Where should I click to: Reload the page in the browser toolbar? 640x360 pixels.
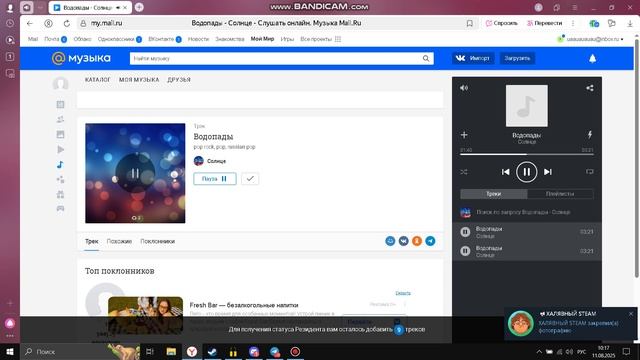click(67, 23)
